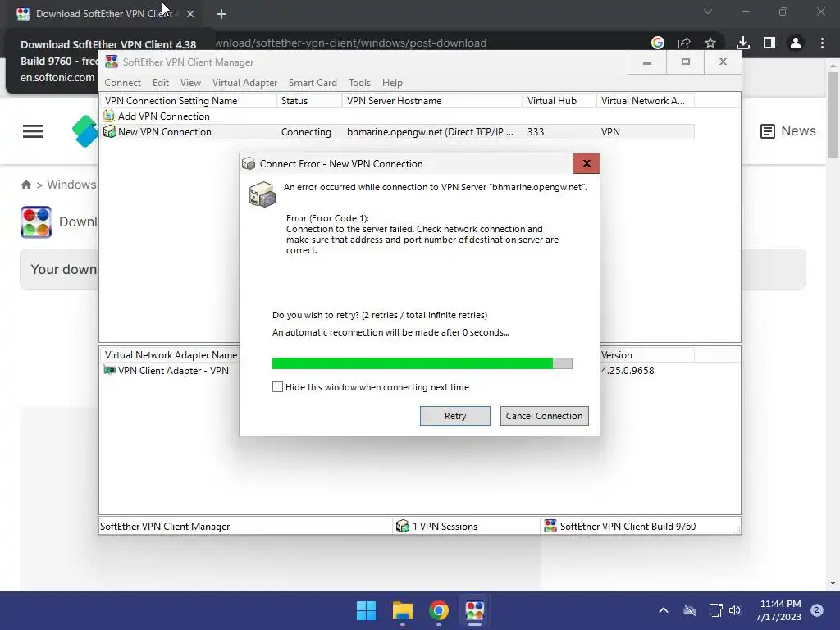This screenshot has width=840, height=630.
Task: Click SoftEther VPN taskbar icon
Action: [475, 610]
